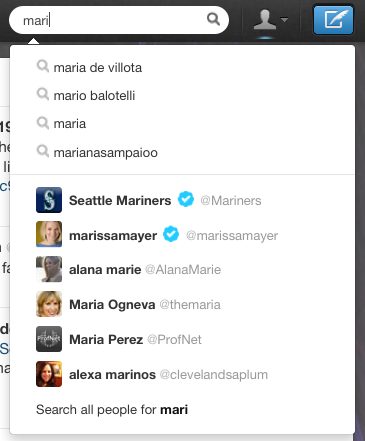
Task: Go to @AlanaMarie user result
Action: point(182,269)
